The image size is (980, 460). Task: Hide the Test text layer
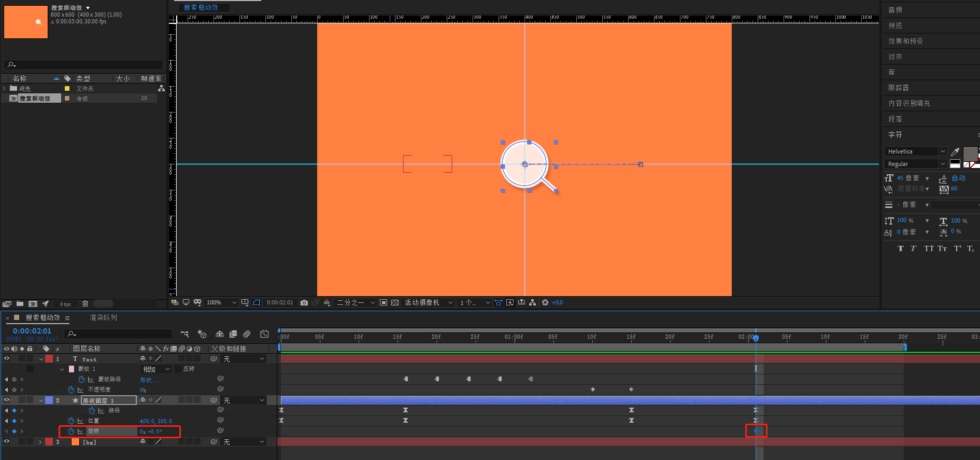(7, 358)
